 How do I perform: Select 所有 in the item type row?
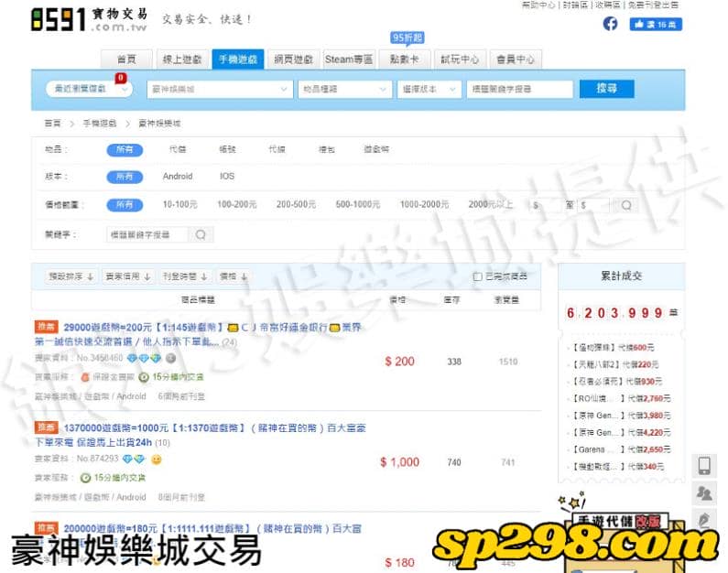click(125, 150)
